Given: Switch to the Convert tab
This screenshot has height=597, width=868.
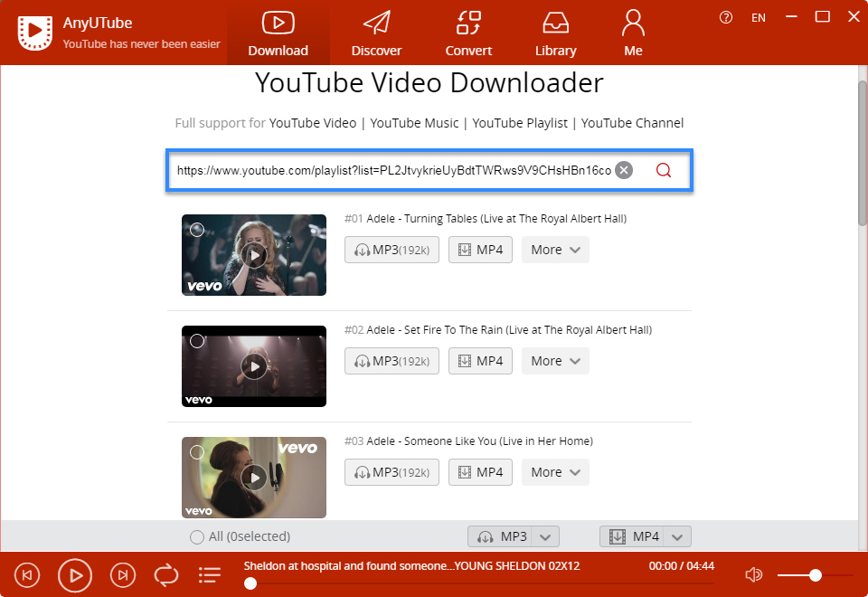Looking at the screenshot, I should coord(468,33).
